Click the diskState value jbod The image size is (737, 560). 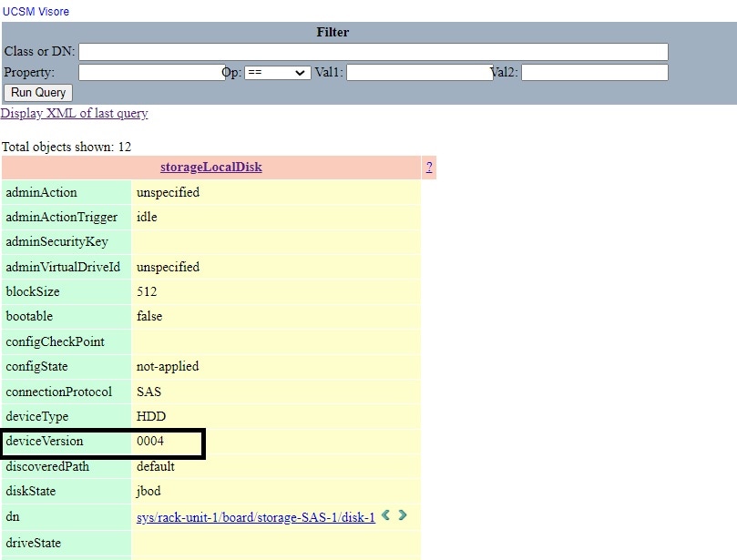click(x=148, y=491)
